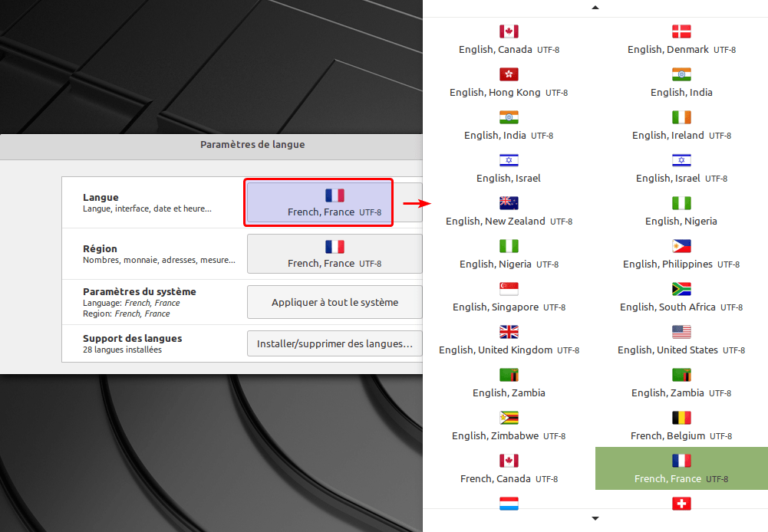Screen dimensions: 768x532
Task: Select the highlighted green French, France entry
Action: point(681,468)
